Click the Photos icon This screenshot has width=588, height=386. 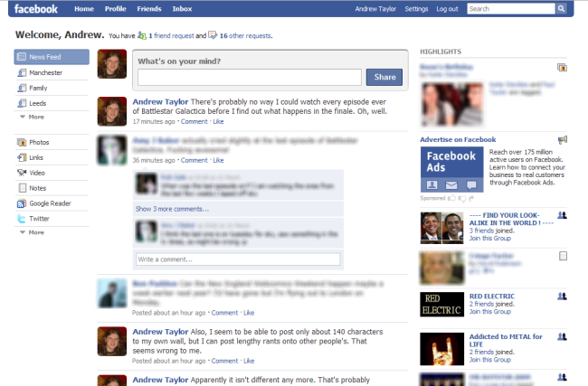click(x=22, y=143)
